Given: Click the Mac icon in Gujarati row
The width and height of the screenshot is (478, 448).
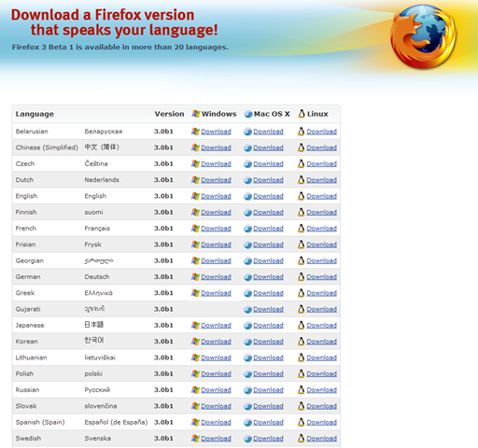Looking at the screenshot, I should tap(247, 310).
